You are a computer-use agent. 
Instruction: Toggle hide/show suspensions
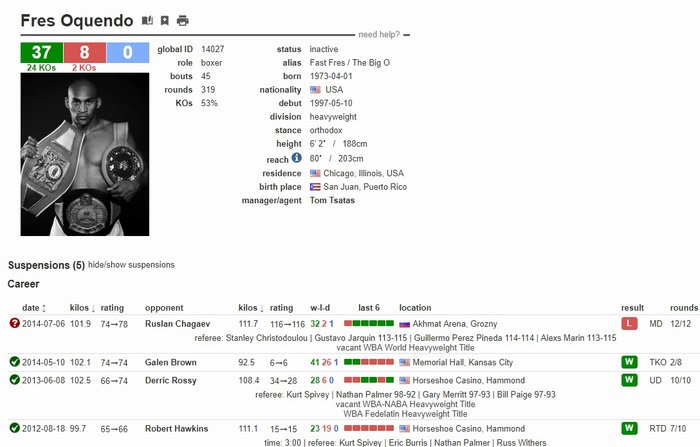click(x=131, y=265)
